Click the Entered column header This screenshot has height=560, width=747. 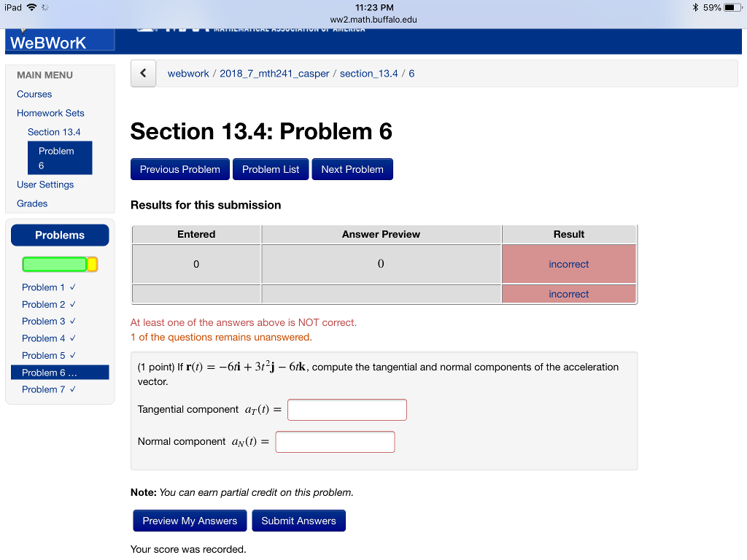(196, 234)
